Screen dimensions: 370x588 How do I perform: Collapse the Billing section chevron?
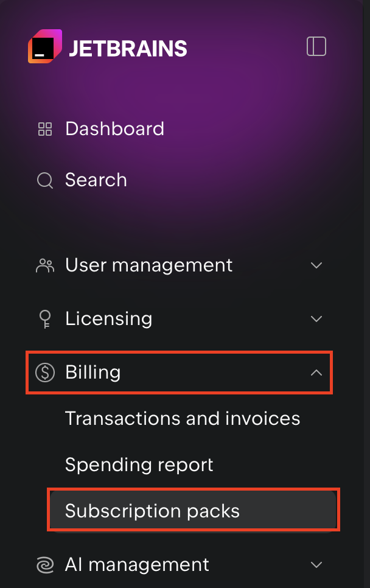316,372
